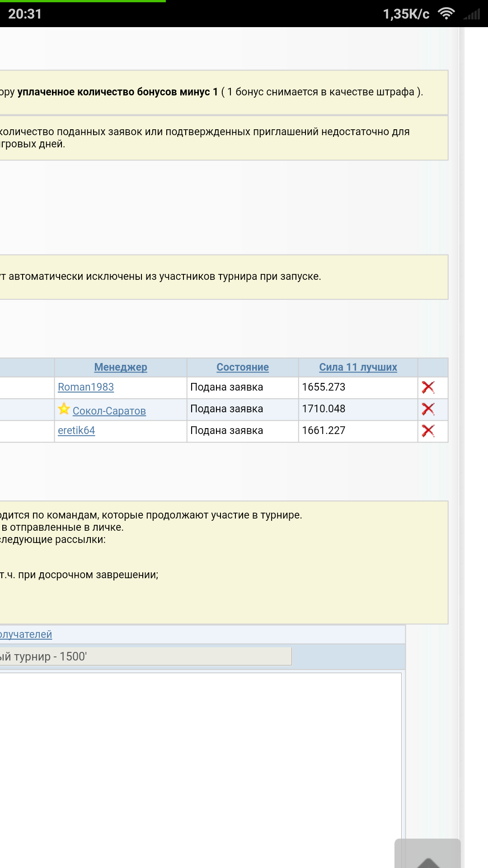Sort by Сила 11 лучших header

pyautogui.click(x=358, y=367)
